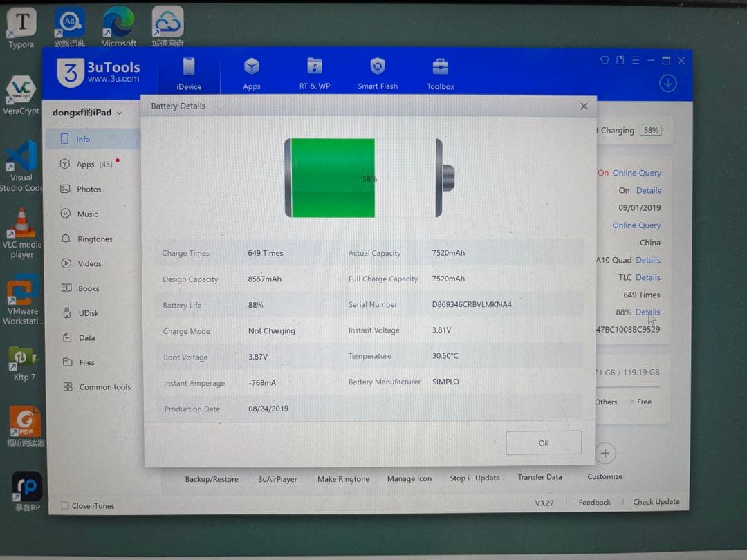Click the Check Update link
The image size is (747, 560).
[x=656, y=502]
